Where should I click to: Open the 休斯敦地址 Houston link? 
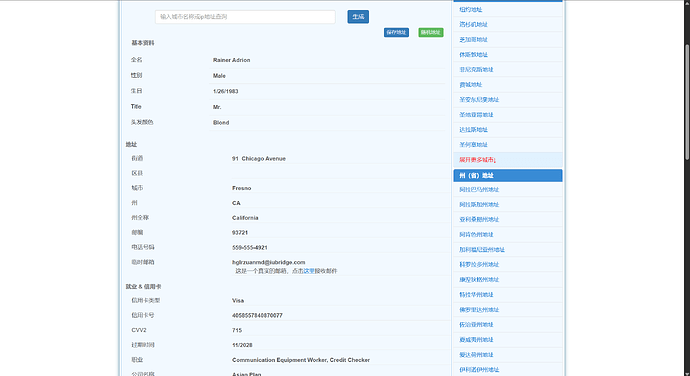click(x=473, y=55)
